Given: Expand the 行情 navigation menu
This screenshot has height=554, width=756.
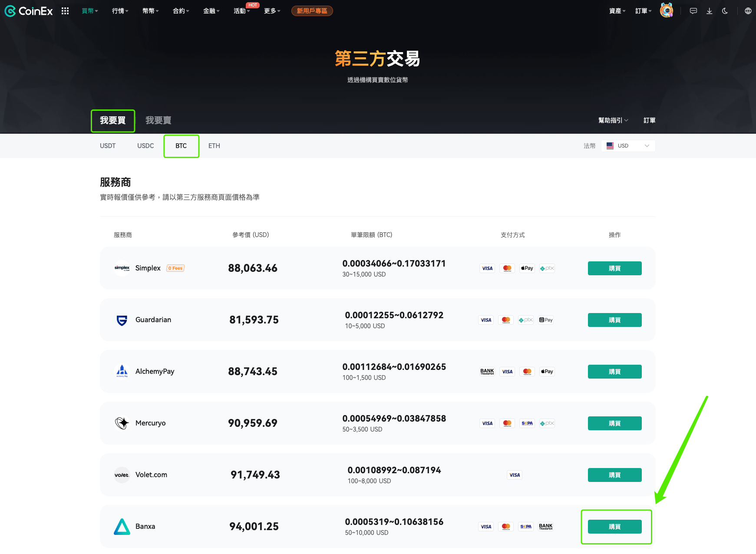Looking at the screenshot, I should pos(120,11).
